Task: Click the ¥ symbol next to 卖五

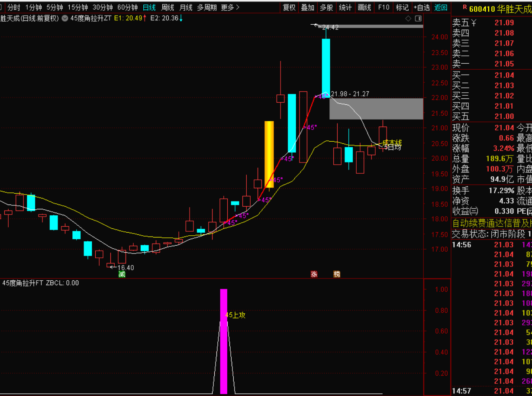Action: click(x=474, y=23)
